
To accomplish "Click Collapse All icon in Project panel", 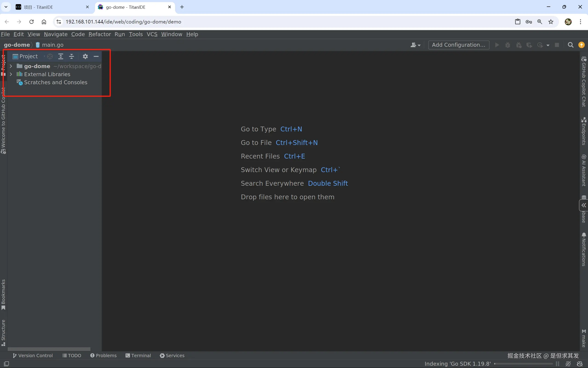I will coord(72,56).
